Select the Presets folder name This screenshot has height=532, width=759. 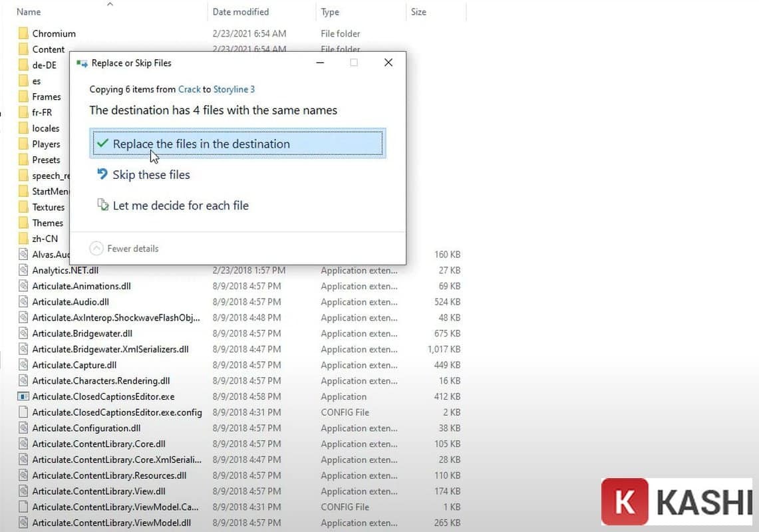pos(46,160)
